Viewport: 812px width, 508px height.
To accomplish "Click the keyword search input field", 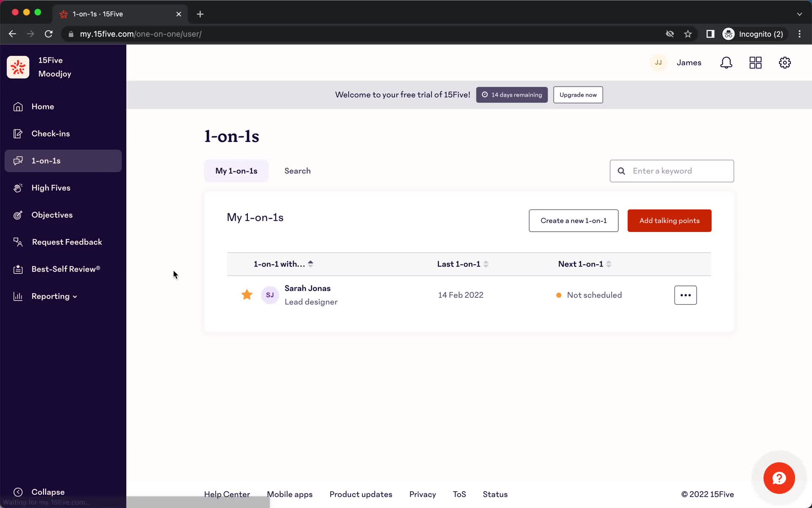I will coord(672,170).
